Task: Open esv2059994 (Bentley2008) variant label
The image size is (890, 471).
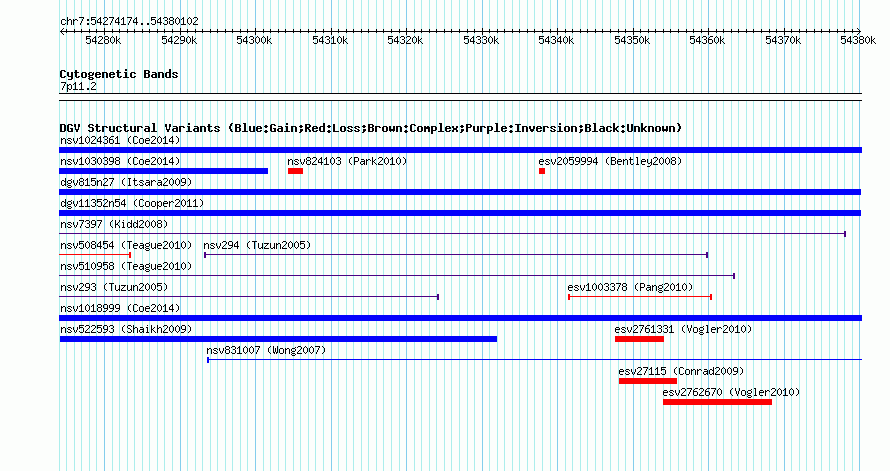Action: click(610, 161)
